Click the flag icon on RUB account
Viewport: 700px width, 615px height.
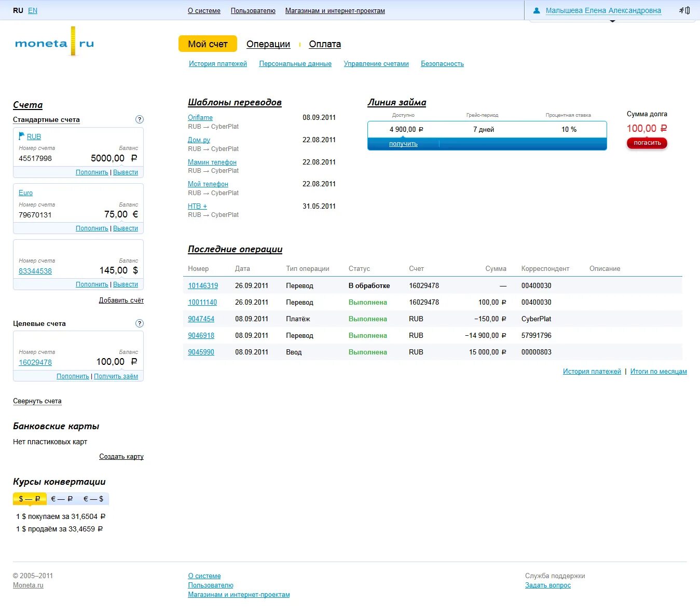(22, 136)
